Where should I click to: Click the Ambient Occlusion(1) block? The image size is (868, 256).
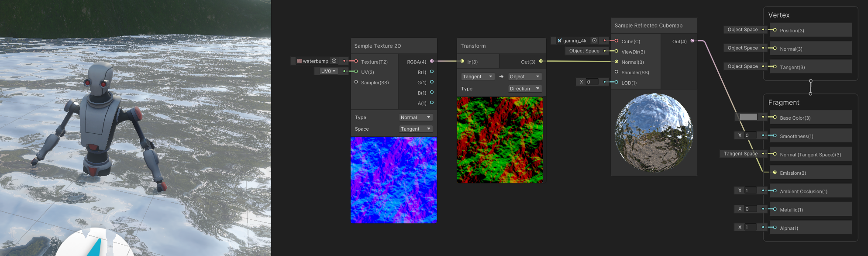[810, 190]
